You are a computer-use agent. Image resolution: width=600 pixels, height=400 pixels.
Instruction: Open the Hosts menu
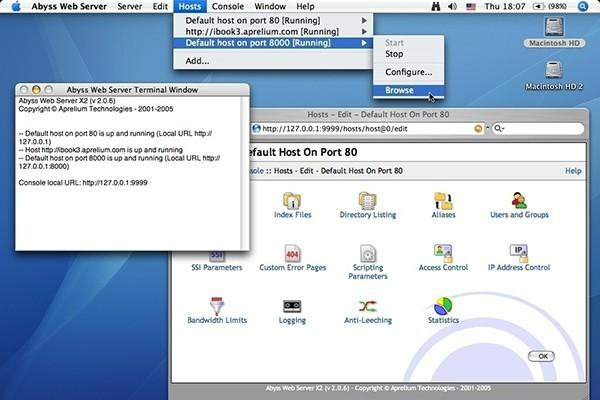(189, 7)
